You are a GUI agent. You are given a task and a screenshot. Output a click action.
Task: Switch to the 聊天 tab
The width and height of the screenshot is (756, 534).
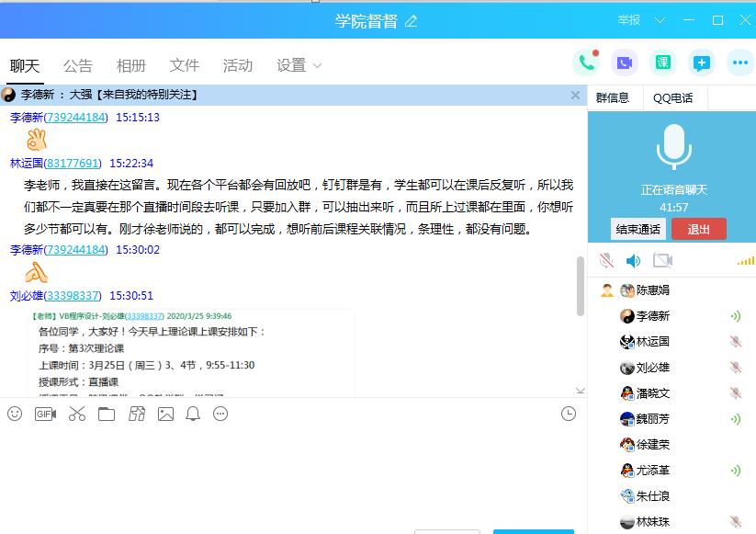click(x=25, y=65)
